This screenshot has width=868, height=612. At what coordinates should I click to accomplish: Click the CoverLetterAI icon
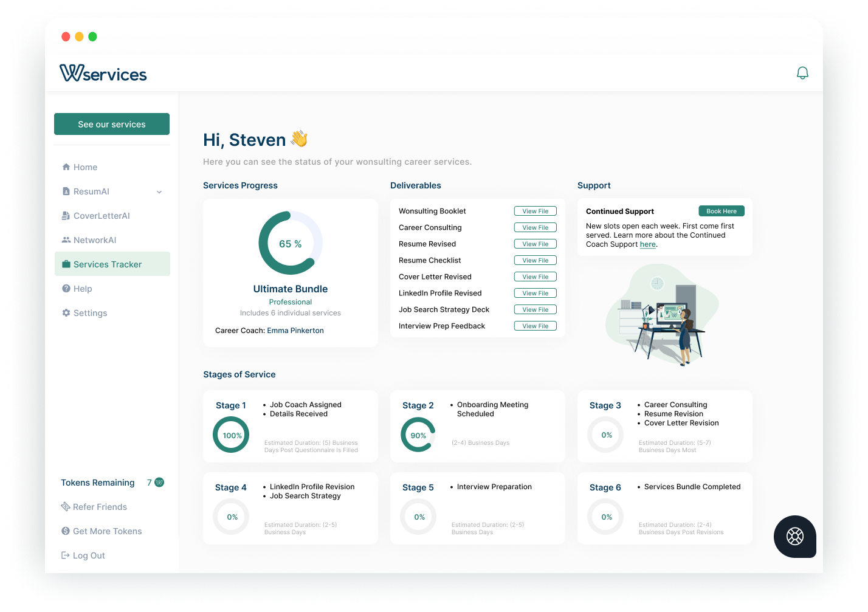tap(66, 215)
